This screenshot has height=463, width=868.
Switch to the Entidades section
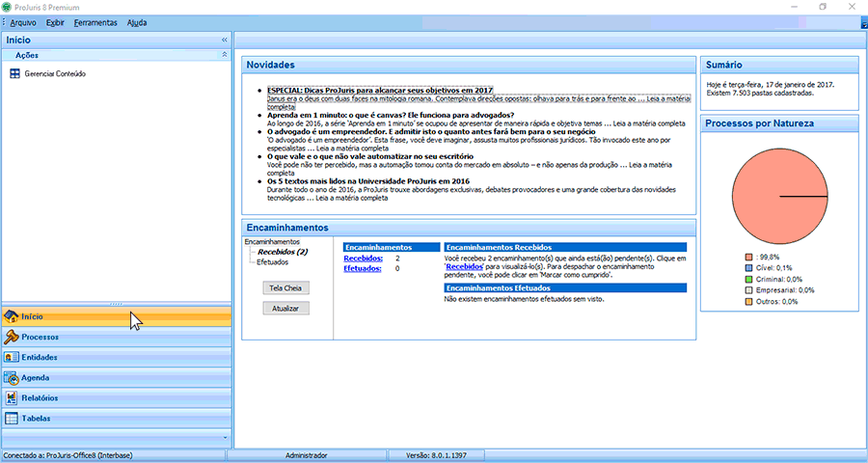pos(117,357)
